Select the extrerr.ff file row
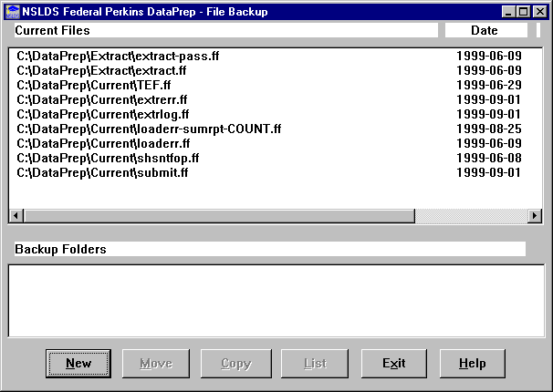The height and width of the screenshot is (392, 553). point(275,99)
